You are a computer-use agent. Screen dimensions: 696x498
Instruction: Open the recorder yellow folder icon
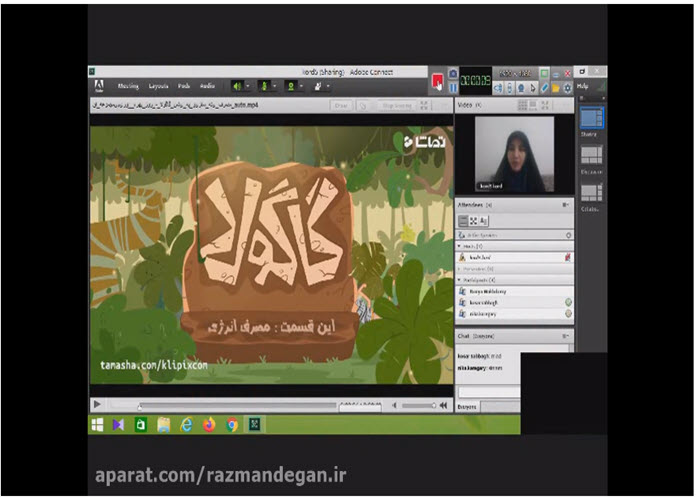pyautogui.click(x=556, y=88)
